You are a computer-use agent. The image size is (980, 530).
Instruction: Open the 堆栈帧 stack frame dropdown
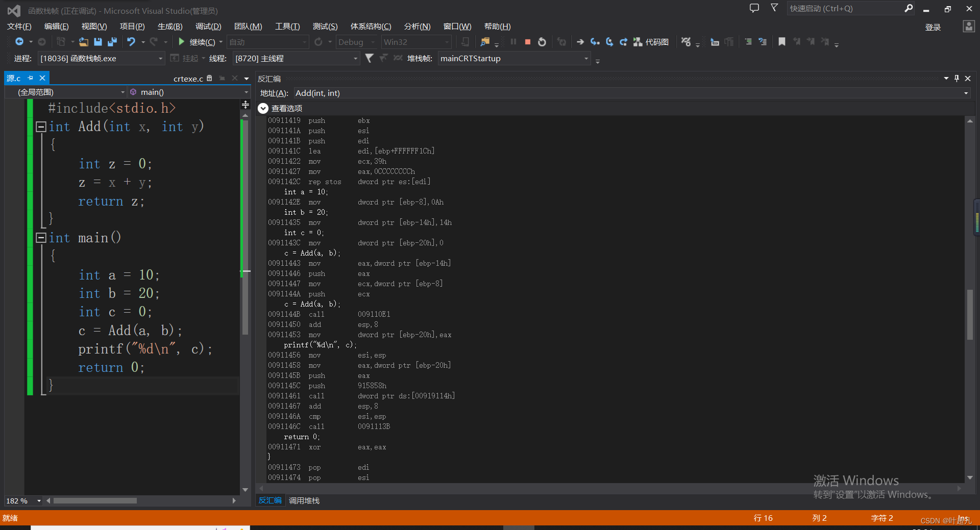coord(586,59)
